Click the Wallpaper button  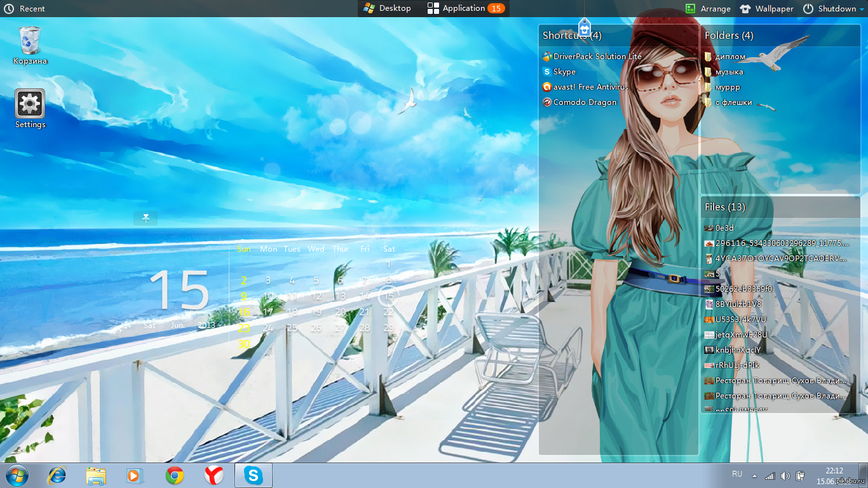click(x=766, y=9)
